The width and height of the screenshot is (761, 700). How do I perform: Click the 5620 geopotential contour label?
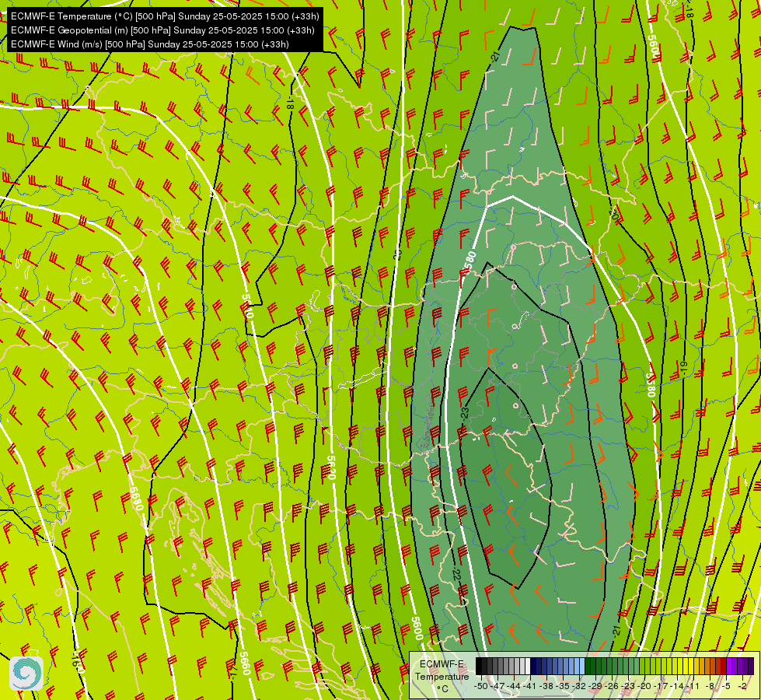click(x=331, y=467)
